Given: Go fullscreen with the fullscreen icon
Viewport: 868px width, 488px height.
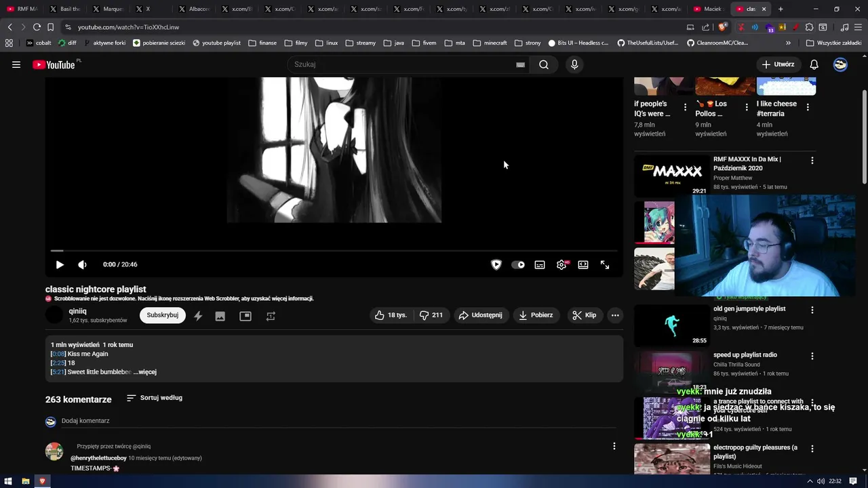Looking at the screenshot, I should [605, 265].
